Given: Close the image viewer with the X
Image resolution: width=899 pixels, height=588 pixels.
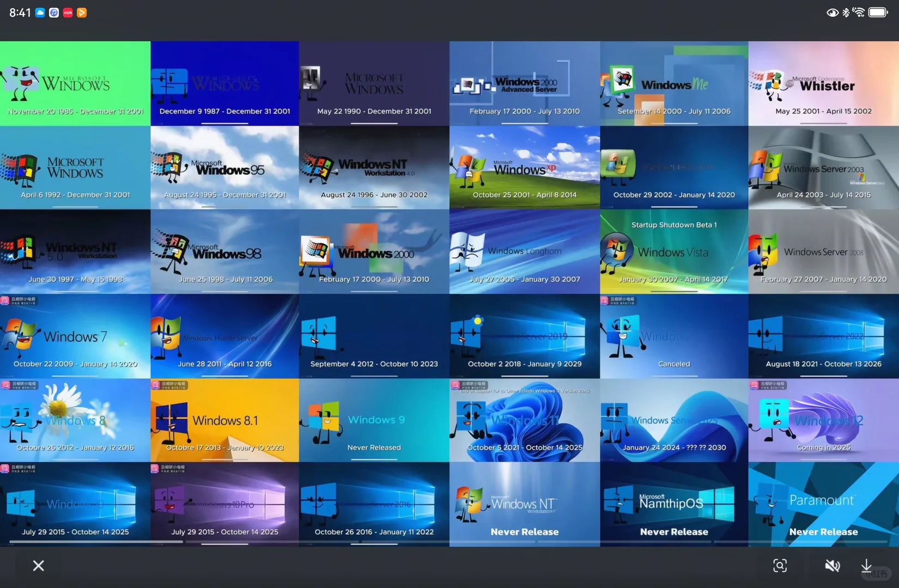Looking at the screenshot, I should click(x=38, y=566).
